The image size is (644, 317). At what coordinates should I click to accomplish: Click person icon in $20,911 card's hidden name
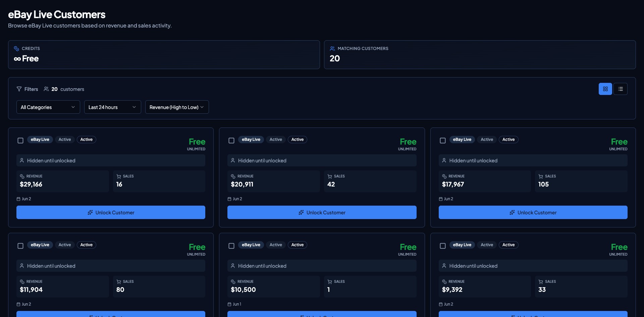pos(233,160)
